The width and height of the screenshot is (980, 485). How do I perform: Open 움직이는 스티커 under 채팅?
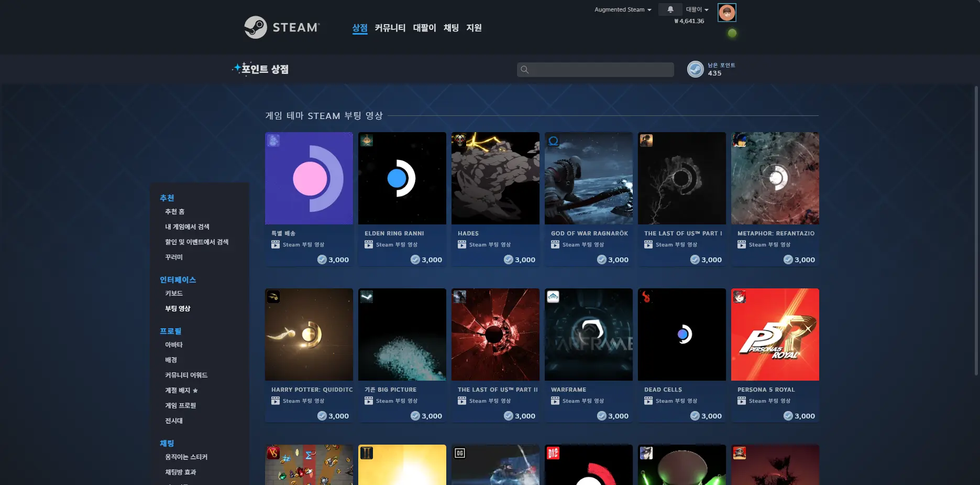(x=186, y=457)
